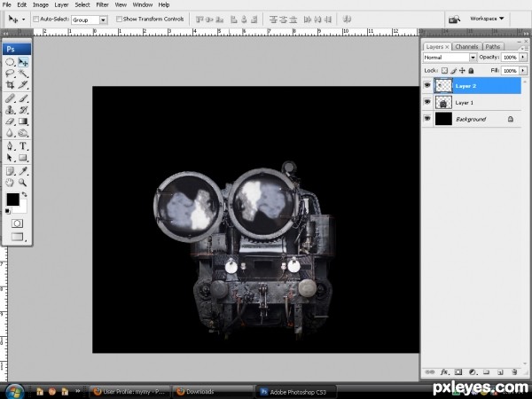Screen dimensions: 532x399
Task: Reset default foreground and background colors
Action: click(7, 212)
